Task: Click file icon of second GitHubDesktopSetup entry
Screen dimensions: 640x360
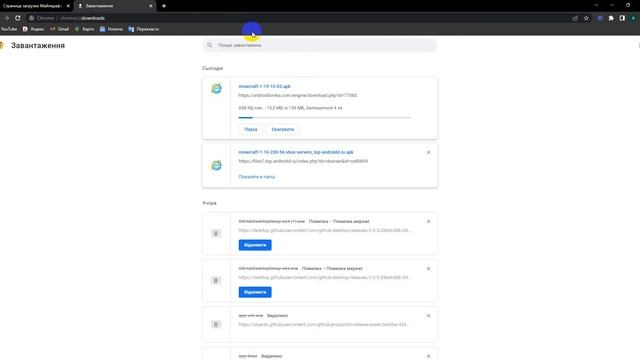Action: click(216, 280)
